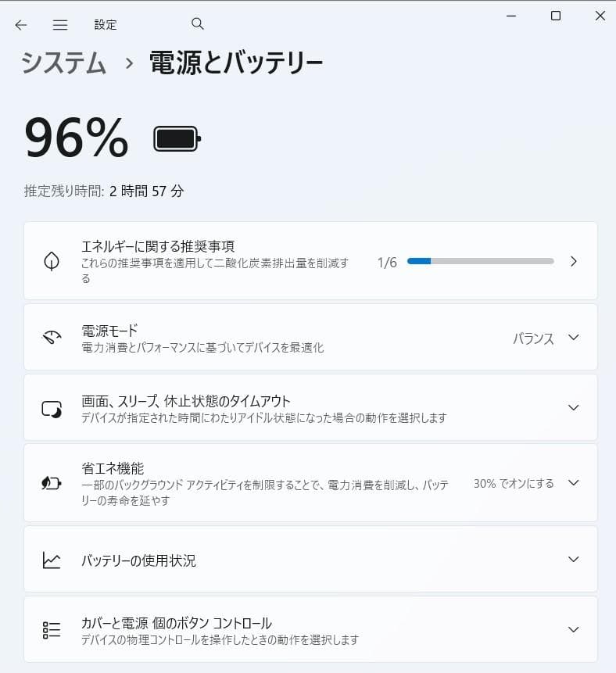Screen dimensions: 616x673
Task: Click the 推定残り時間 battery estimate text
Action: point(106,190)
